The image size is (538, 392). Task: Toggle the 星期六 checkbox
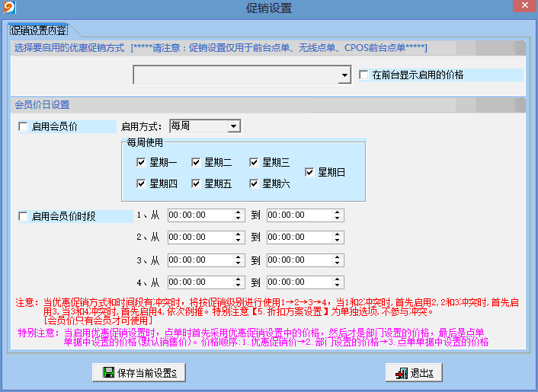[254, 183]
